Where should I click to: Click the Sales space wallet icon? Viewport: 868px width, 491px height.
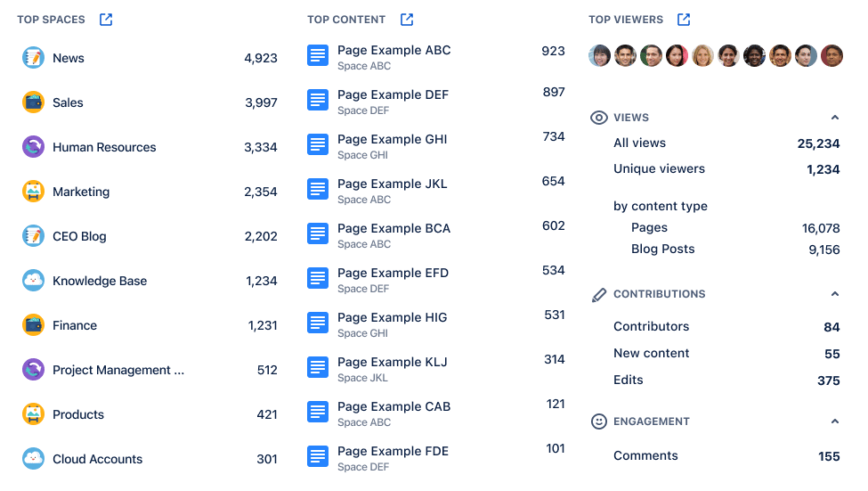[33, 102]
